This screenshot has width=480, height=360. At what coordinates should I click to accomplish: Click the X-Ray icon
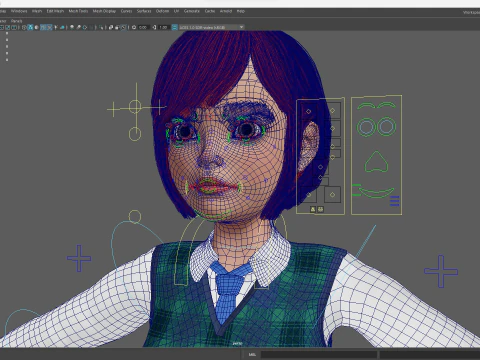coord(110,27)
